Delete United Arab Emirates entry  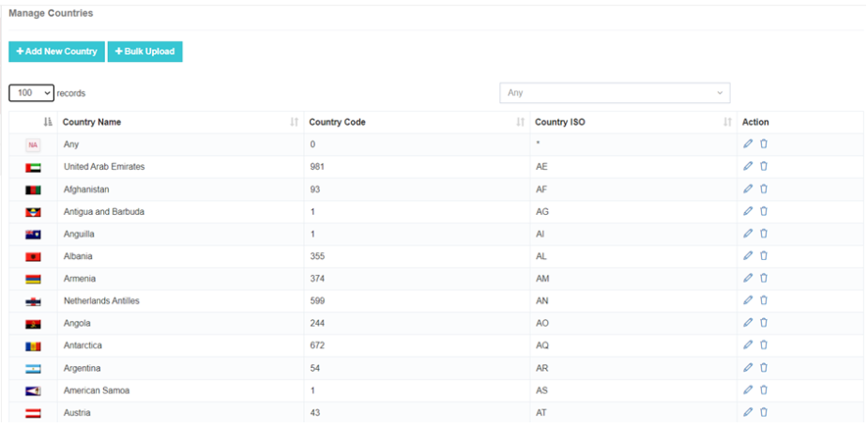pos(764,166)
